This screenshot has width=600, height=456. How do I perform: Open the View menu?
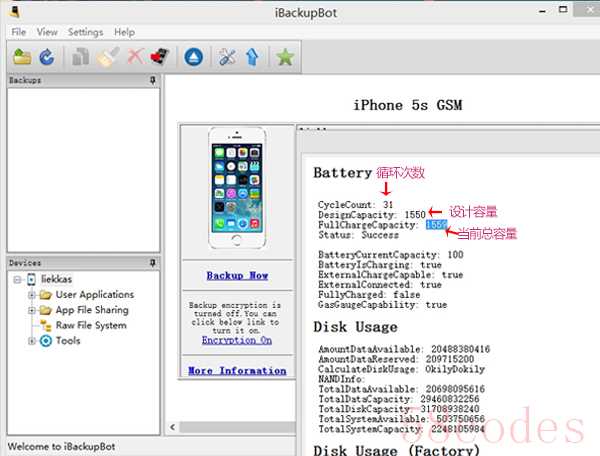tap(47, 32)
